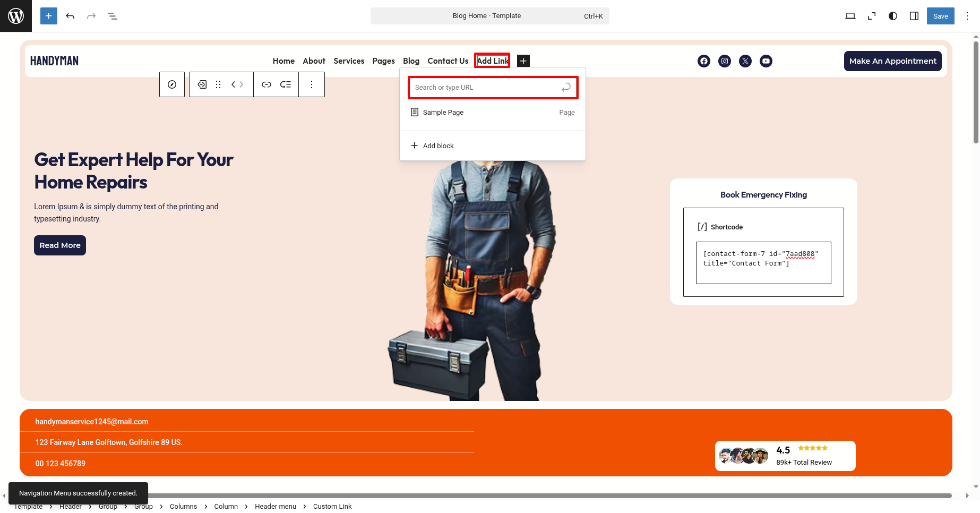The height and width of the screenshot is (513, 980).
Task: Open the block Options three-dot menu
Action: pyautogui.click(x=312, y=84)
